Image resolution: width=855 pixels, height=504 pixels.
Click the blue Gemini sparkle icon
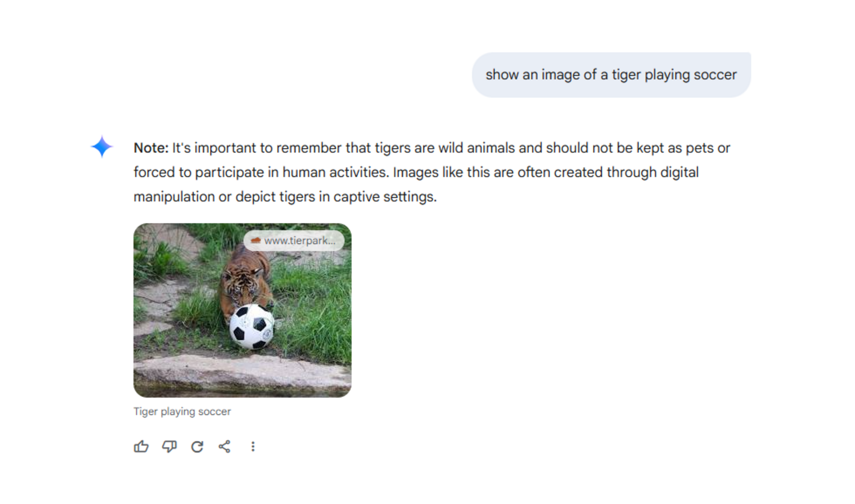coord(101,147)
